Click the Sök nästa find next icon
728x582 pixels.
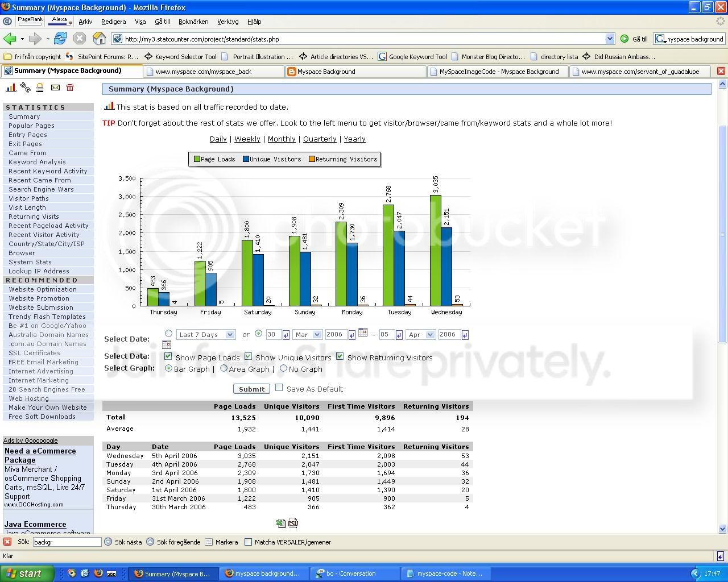coord(107,542)
